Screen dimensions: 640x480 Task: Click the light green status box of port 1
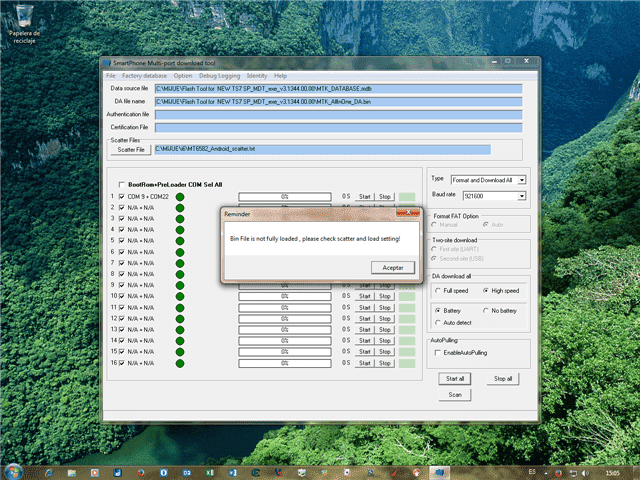click(x=407, y=197)
